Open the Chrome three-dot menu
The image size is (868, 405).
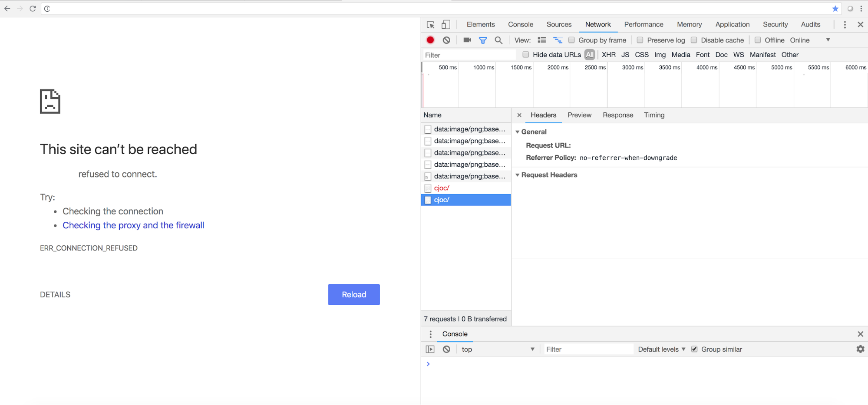[861, 9]
